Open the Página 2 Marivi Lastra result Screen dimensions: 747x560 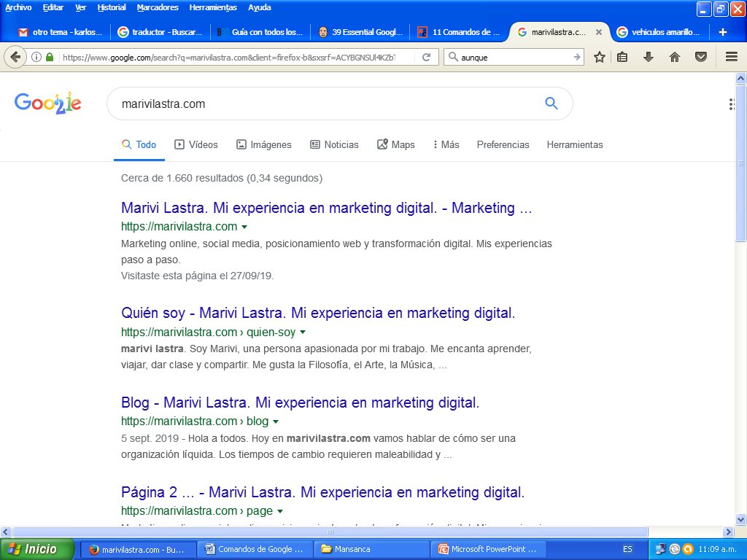tap(322, 492)
